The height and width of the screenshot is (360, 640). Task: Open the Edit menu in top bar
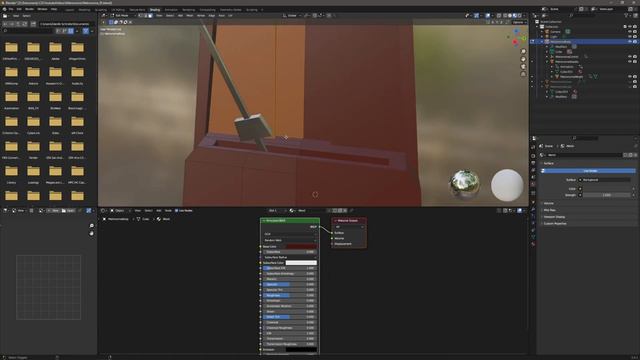(x=19, y=9)
